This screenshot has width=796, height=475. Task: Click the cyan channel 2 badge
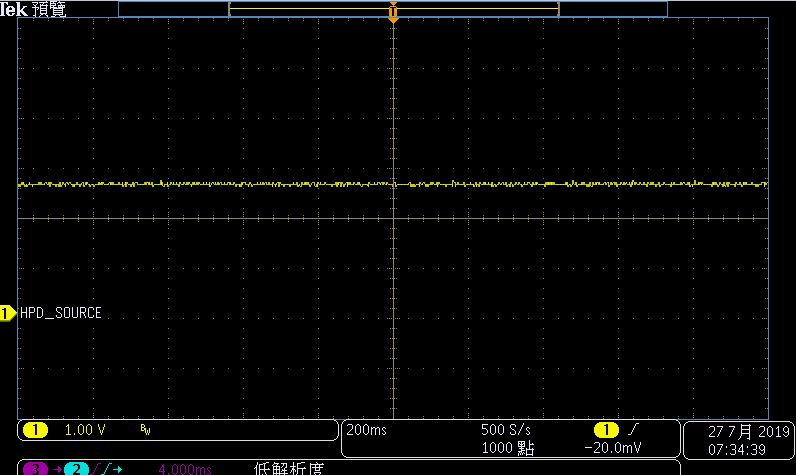coord(76,468)
